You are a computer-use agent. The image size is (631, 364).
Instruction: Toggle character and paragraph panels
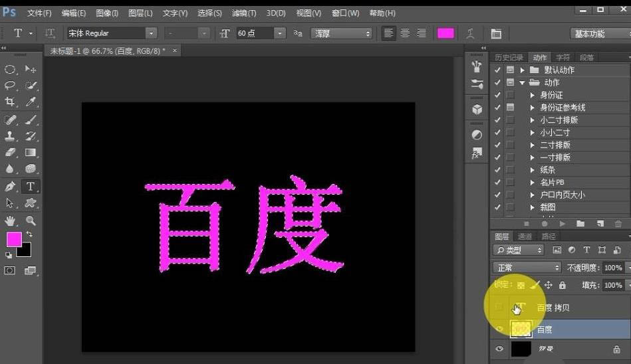496,33
